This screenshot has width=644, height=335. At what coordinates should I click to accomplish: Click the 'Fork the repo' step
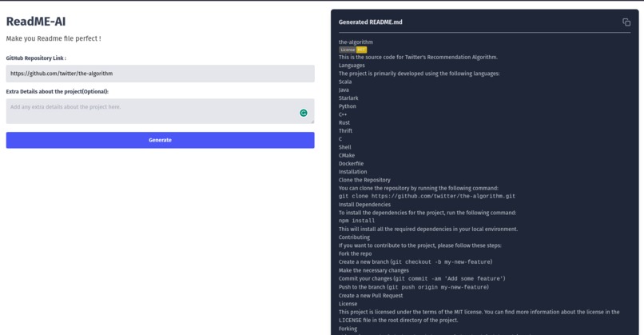[x=356, y=253]
